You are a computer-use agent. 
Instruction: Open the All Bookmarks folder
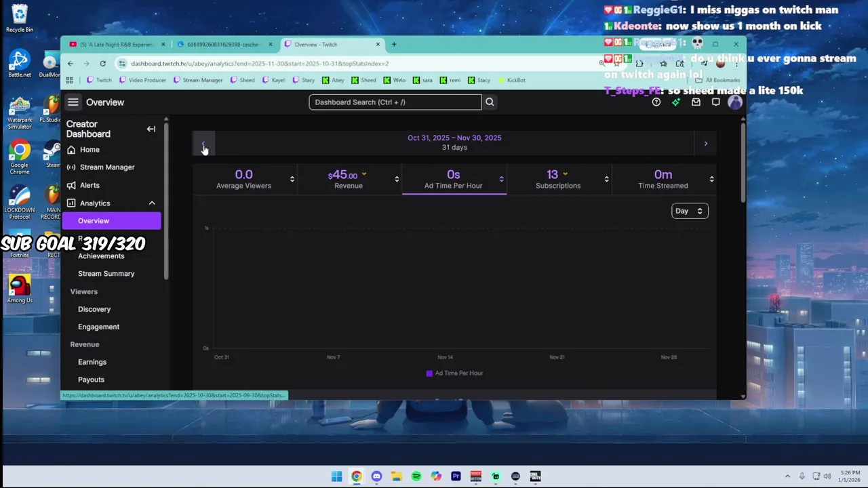717,80
